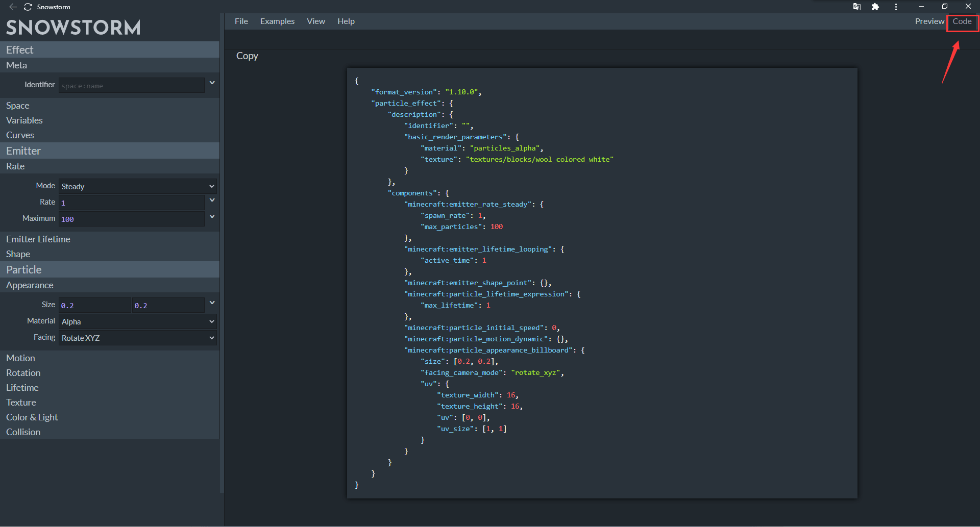
Task: Open the File menu
Action: click(x=241, y=21)
